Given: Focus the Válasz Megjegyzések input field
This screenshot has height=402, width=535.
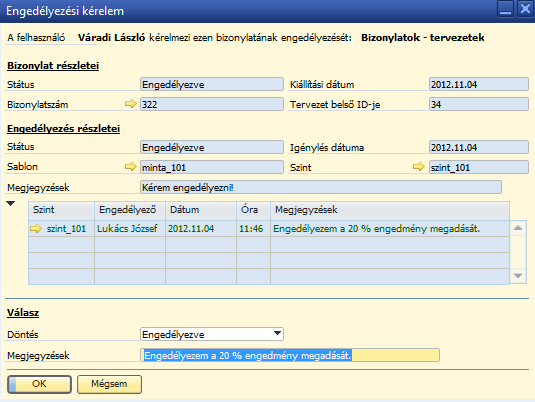Looking at the screenshot, I should coord(290,355).
